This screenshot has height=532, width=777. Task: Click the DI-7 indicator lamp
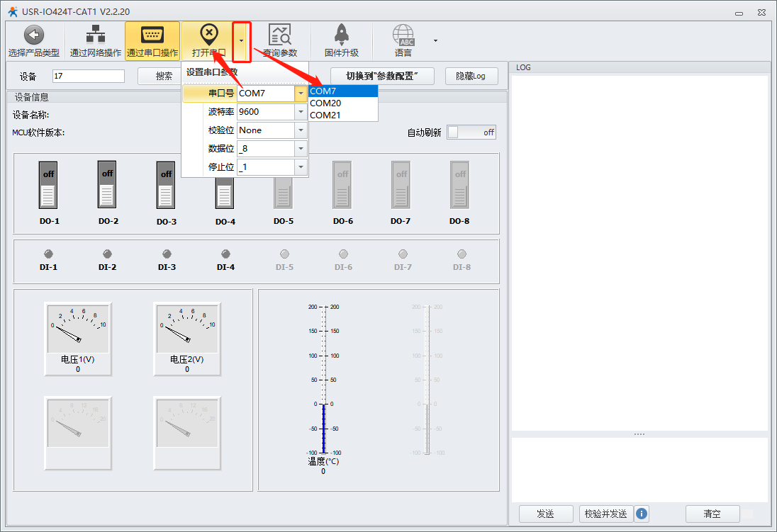pyautogui.click(x=403, y=254)
